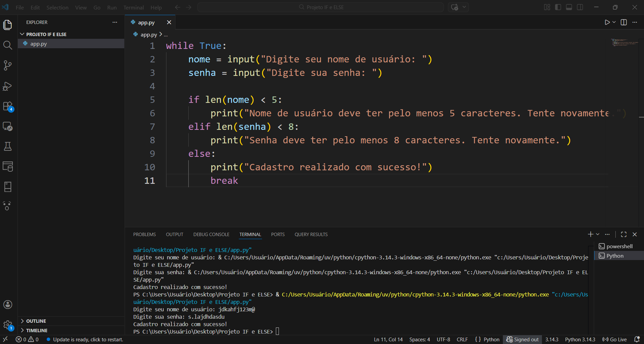Toggle the bottom panel visibility
This screenshot has height=344, width=644.
(569, 7)
